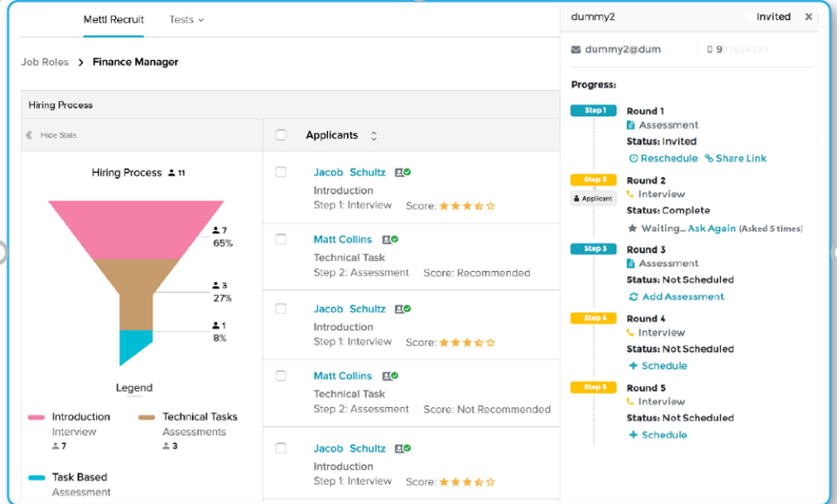Switch to the Mettl Recruit tab
Screen dimensions: 837x504
(113, 19)
